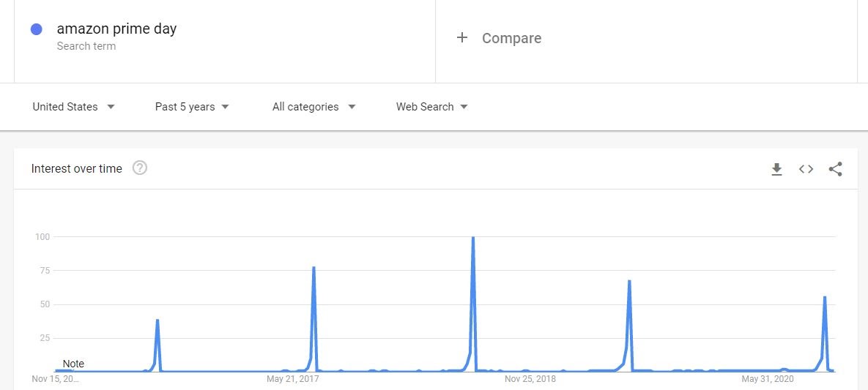Click the Interest over time heading
This screenshot has width=868, height=390.
coord(76,169)
